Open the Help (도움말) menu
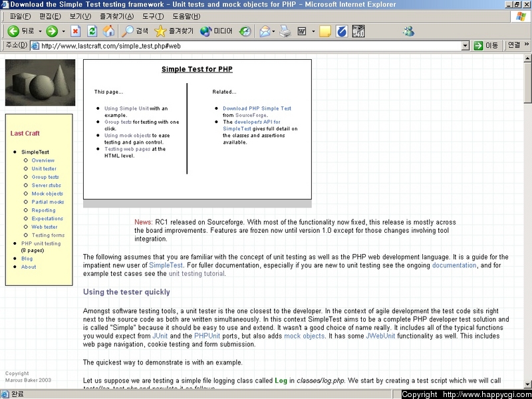Image resolution: width=532 pixels, height=399 pixels. pyautogui.click(x=186, y=16)
